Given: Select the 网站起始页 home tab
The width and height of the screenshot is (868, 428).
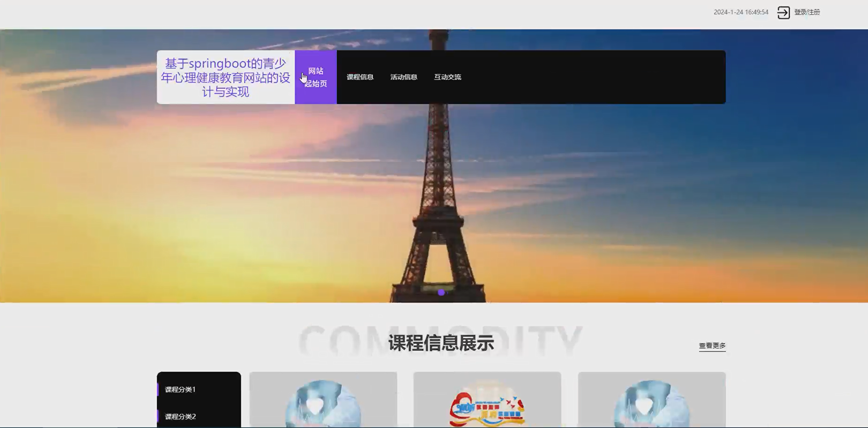Looking at the screenshot, I should pos(315,77).
